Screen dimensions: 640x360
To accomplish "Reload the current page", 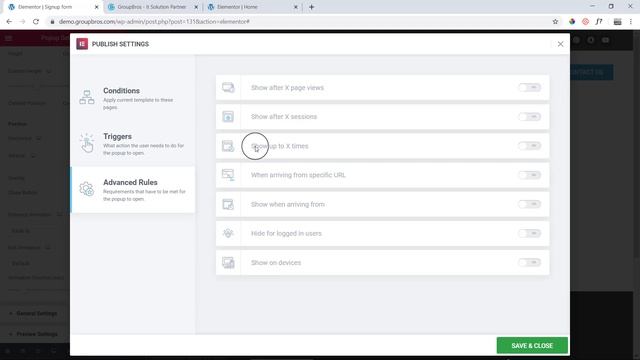I will (x=36, y=22).
